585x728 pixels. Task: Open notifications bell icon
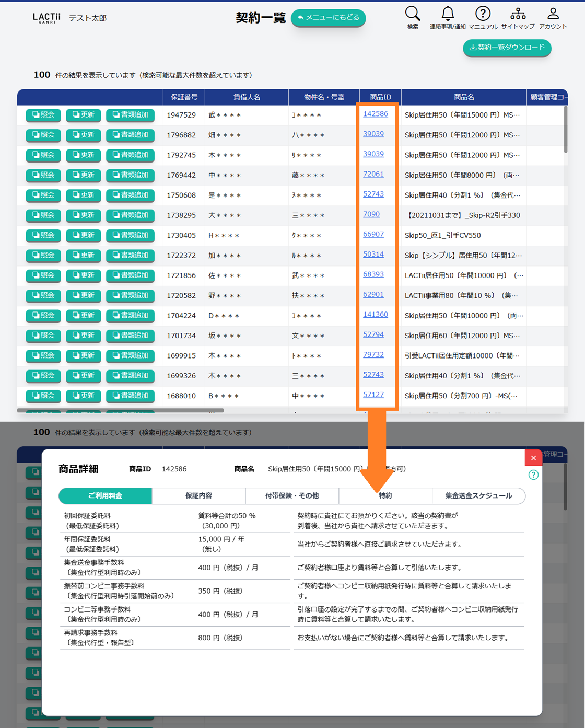[x=448, y=15]
